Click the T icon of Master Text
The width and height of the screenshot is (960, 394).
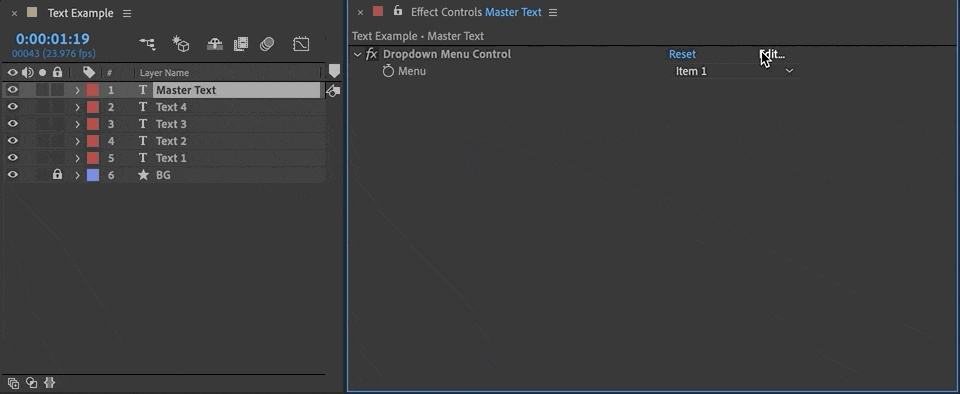pyautogui.click(x=143, y=90)
